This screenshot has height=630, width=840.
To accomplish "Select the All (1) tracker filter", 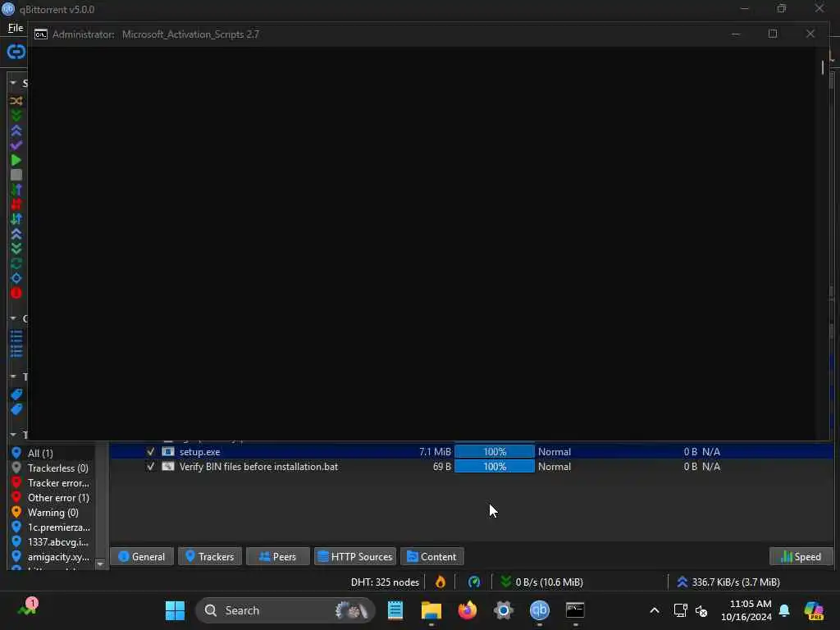I will tap(40, 453).
